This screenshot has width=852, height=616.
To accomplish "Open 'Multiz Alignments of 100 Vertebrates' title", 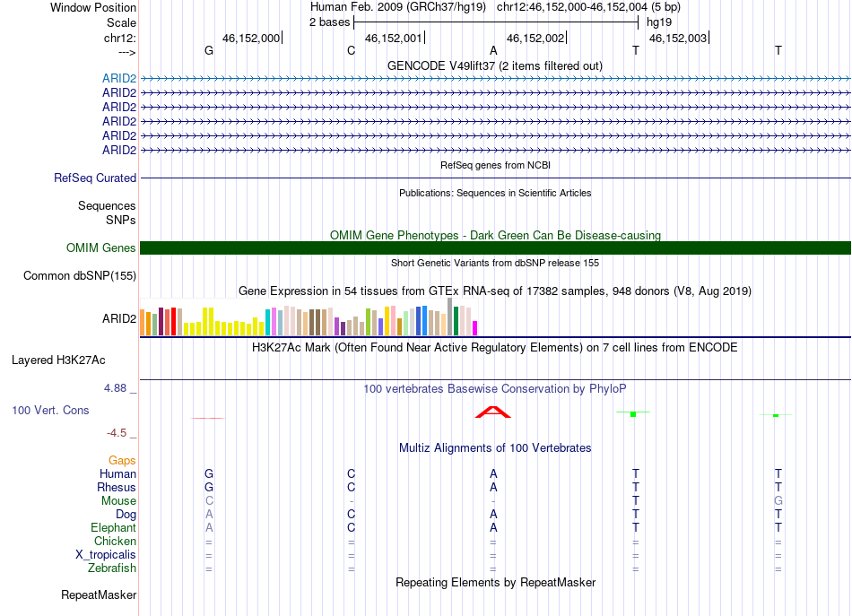I will point(495,447).
